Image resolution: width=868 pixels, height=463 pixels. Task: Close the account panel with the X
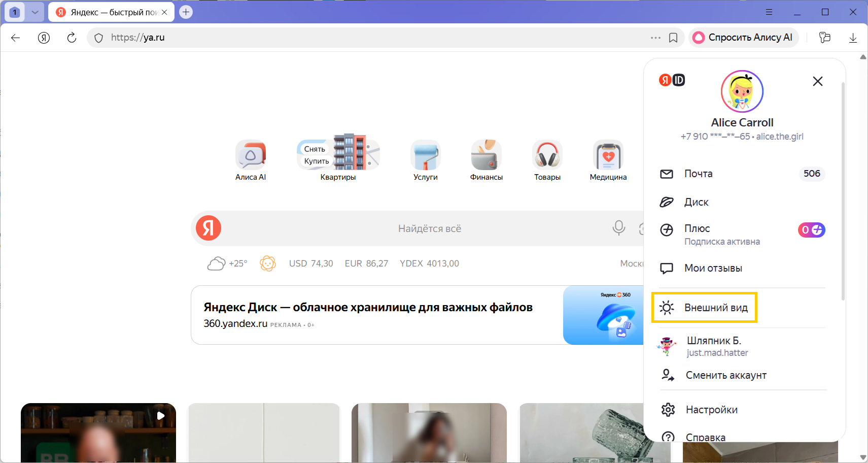[x=817, y=81]
